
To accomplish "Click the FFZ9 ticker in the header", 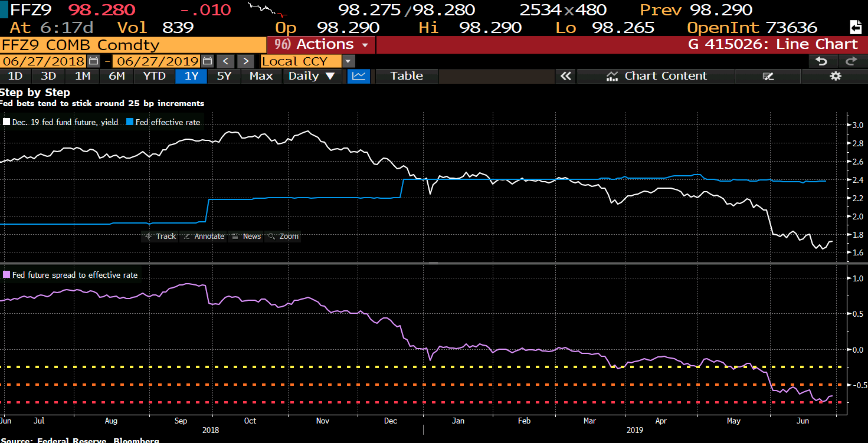I will click(30, 10).
